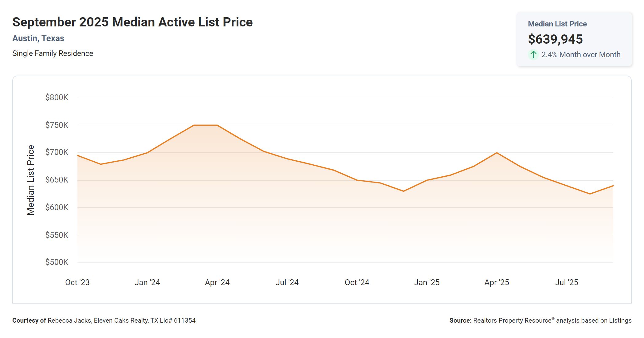Click the green upward arrow icon

click(x=533, y=55)
